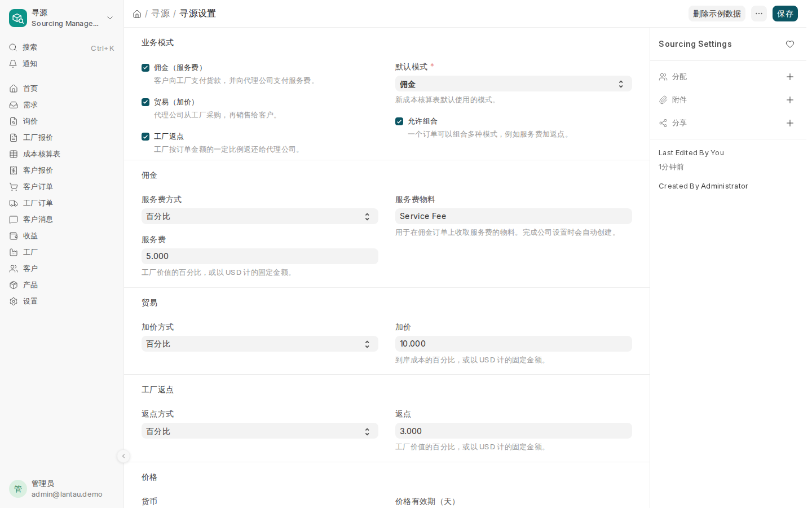Image resolution: width=812 pixels, height=508 pixels.
Task: Click the 工厂订单 truck icon
Action: [x=14, y=203]
